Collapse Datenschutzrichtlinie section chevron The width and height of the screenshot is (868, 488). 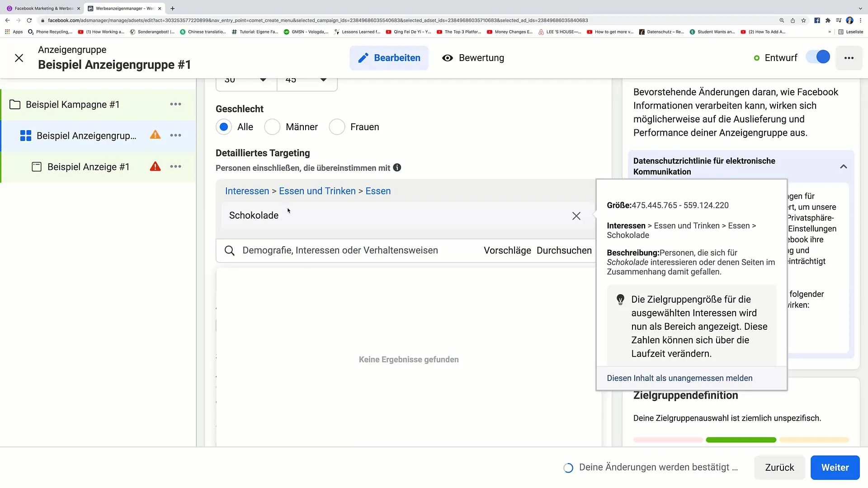(x=843, y=167)
